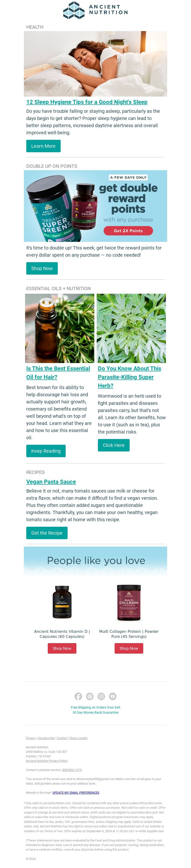Open the Instagram social icon
This screenshot has width=191, height=868.
pos(101,696)
